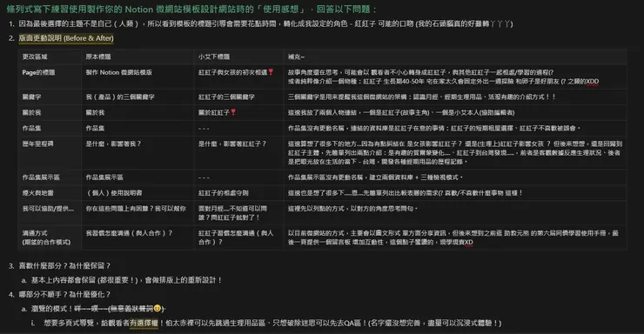Click the '關於紅紅子' cell

coord(238,112)
